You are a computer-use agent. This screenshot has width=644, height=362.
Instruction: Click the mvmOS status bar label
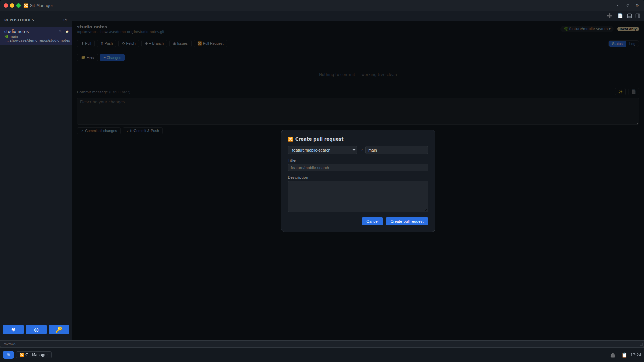(x=10, y=344)
